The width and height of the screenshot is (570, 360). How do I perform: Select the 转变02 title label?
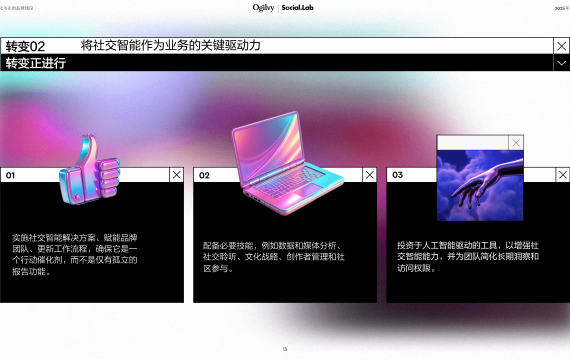(25, 46)
